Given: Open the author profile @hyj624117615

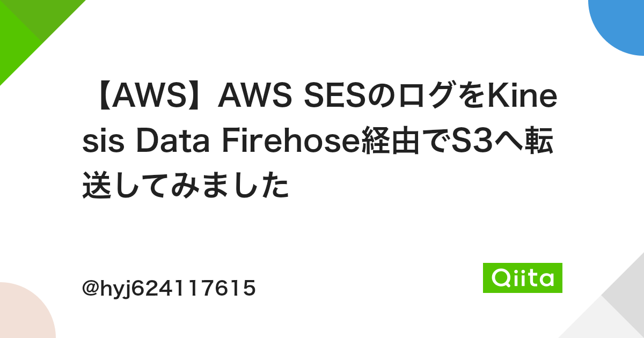Looking at the screenshot, I should pyautogui.click(x=169, y=289).
